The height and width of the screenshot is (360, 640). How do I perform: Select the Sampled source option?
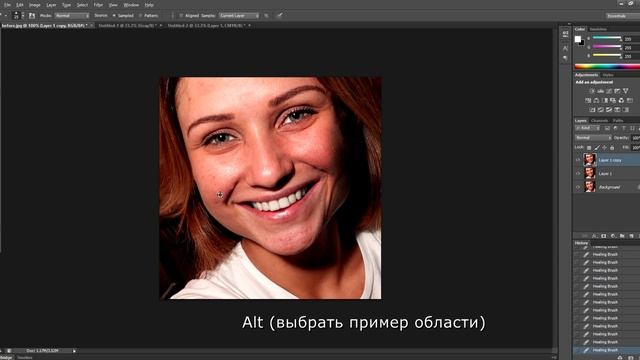coord(123,16)
